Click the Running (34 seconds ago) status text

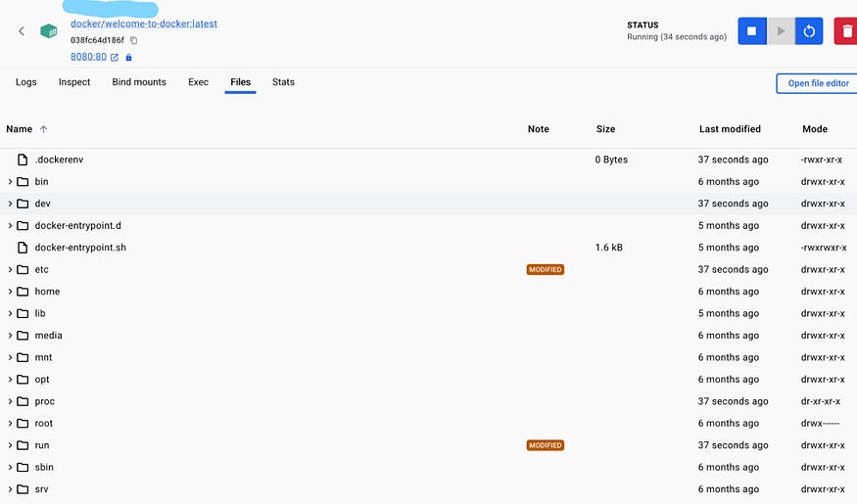point(677,37)
